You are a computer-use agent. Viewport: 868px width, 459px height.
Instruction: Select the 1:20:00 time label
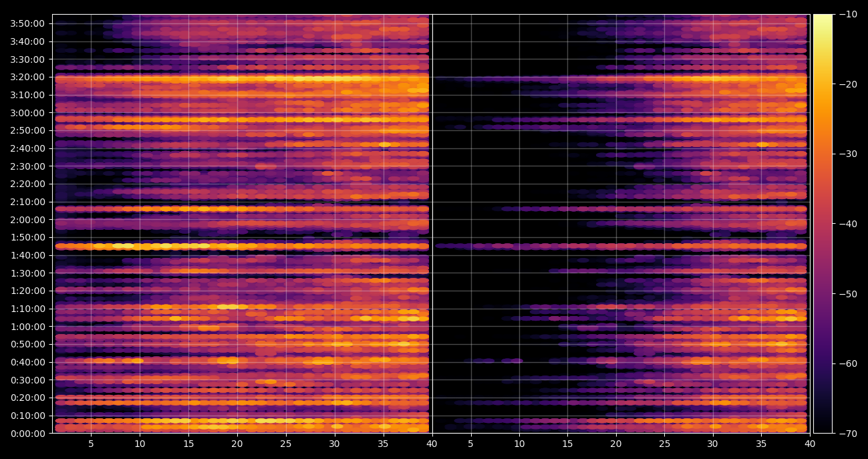[x=28, y=291]
